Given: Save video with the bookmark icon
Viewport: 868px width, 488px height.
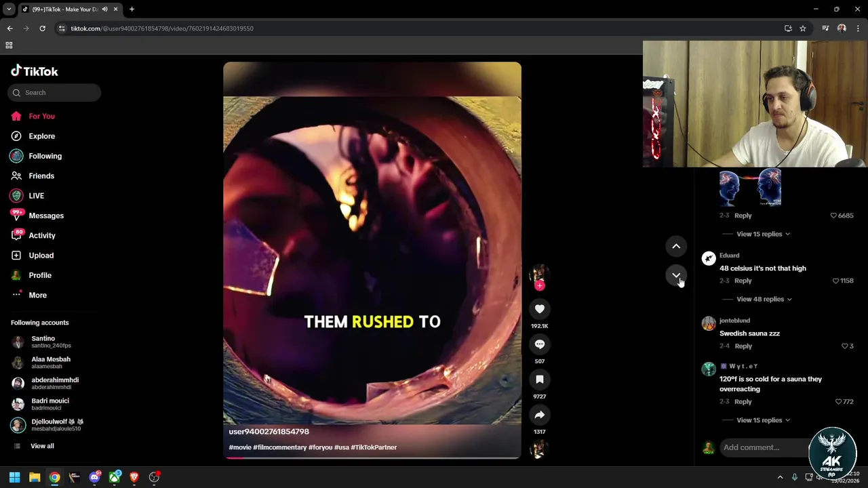Looking at the screenshot, I should 540,380.
